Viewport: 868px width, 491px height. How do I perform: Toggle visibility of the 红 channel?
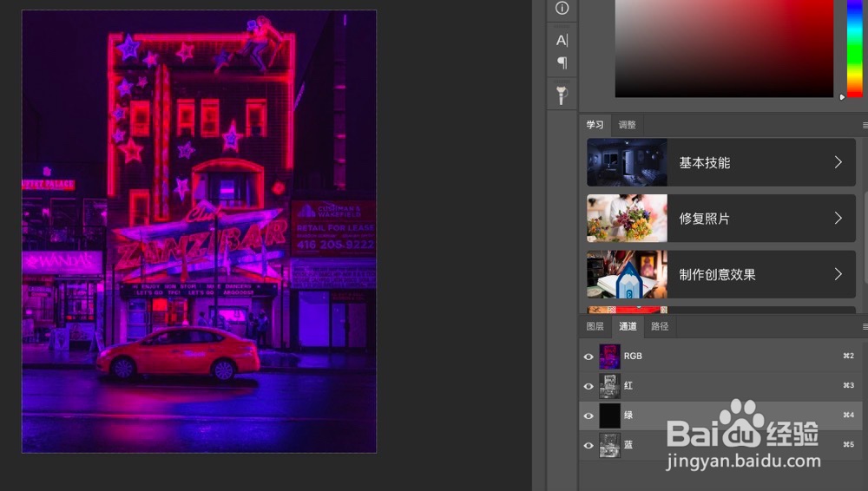[589, 386]
